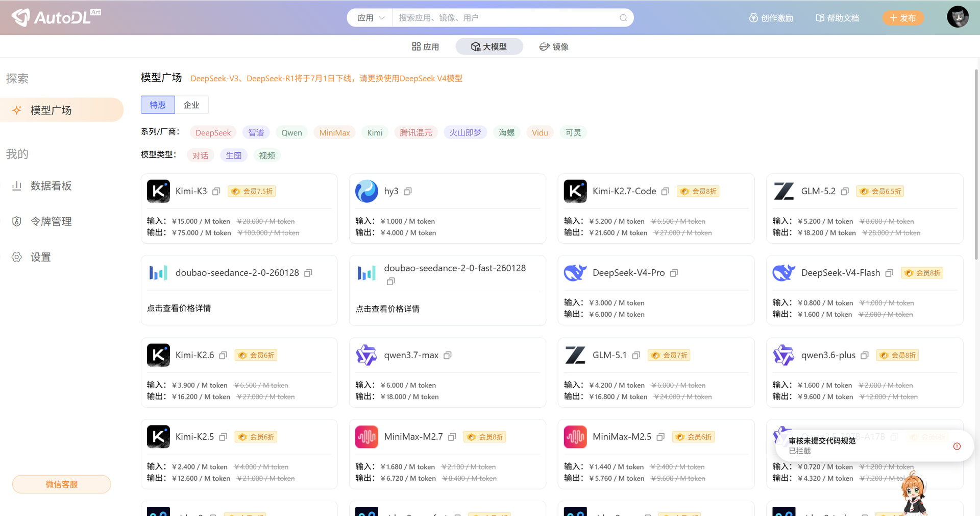Click the AutoDL logo
This screenshot has width=980, height=516.
pyautogui.click(x=56, y=17)
